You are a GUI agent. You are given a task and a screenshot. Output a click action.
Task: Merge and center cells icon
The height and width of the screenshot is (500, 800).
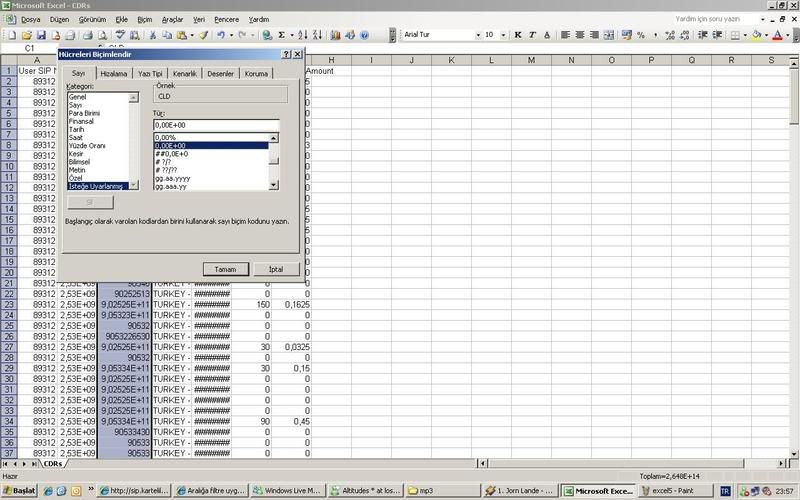click(609, 35)
